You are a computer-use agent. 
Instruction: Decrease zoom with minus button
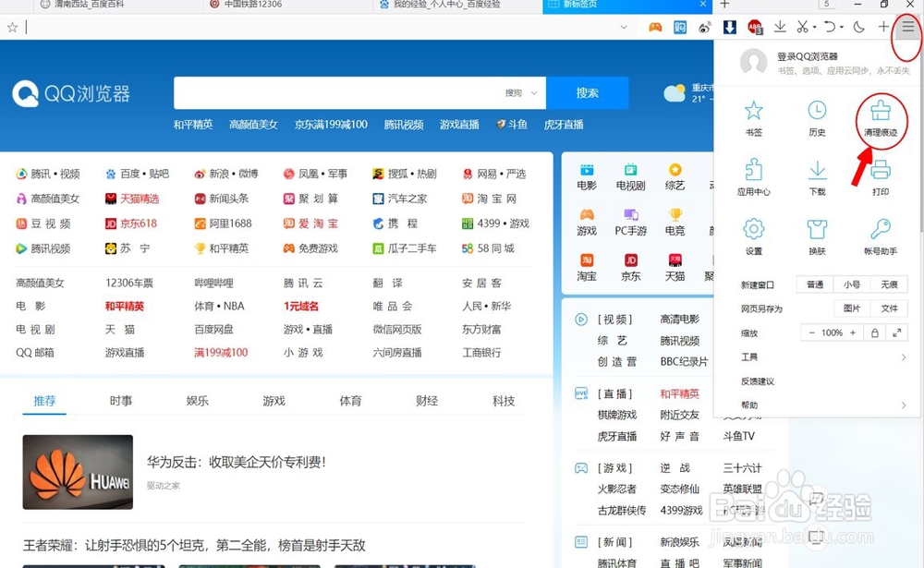click(x=811, y=332)
